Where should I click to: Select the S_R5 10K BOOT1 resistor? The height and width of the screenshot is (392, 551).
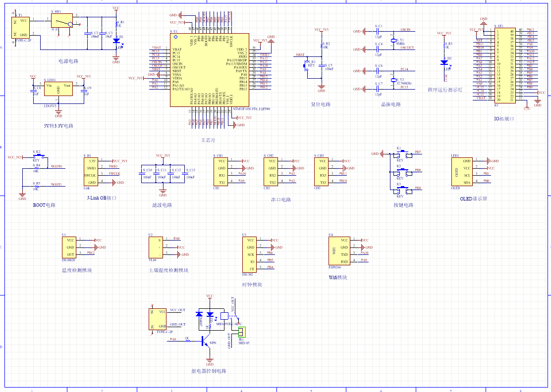pyautogui.click(x=36, y=186)
